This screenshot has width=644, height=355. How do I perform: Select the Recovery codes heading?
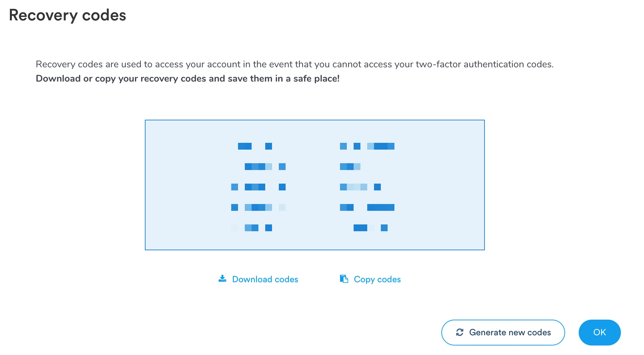[x=67, y=15]
